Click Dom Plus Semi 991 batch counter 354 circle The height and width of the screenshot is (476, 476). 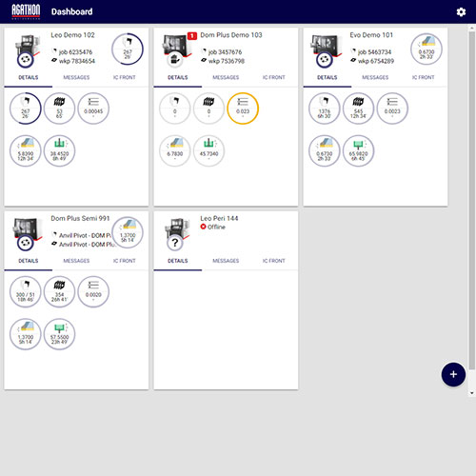click(x=59, y=291)
